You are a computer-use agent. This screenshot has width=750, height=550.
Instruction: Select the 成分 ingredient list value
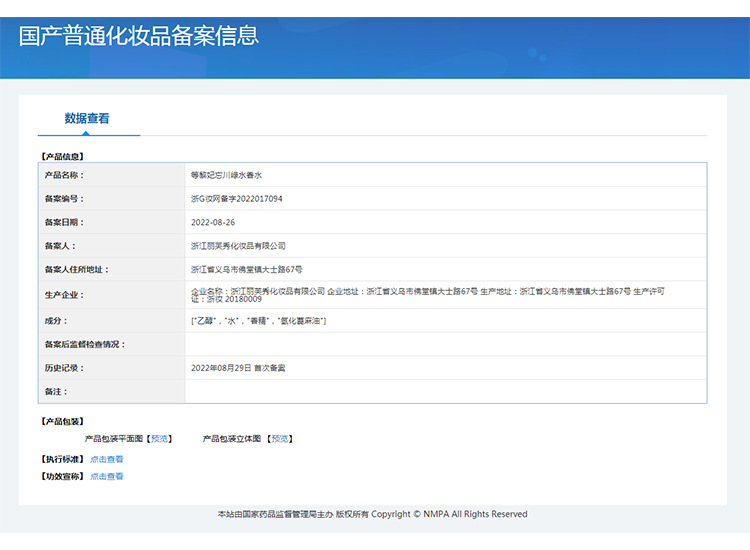(x=258, y=321)
